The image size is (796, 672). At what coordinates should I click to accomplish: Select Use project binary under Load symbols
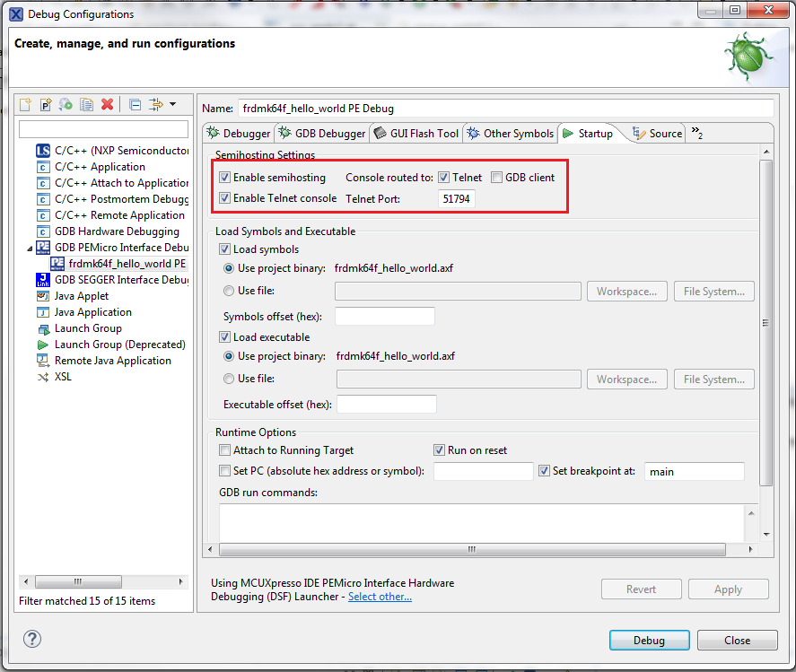pyautogui.click(x=229, y=268)
